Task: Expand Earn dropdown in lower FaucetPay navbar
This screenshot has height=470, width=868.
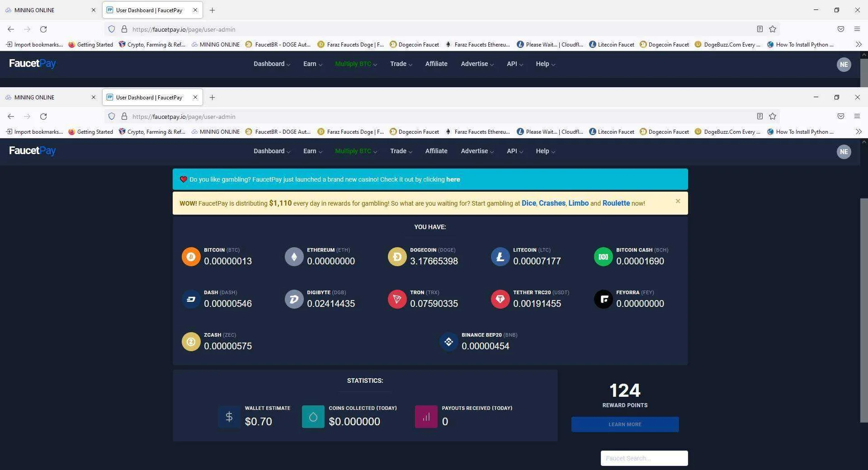Action: coord(313,151)
